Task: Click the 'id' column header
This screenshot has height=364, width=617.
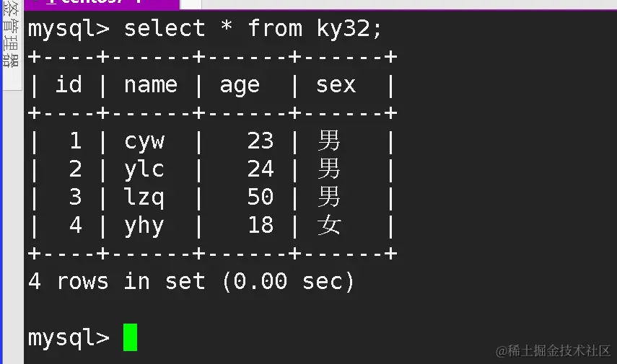Action: point(69,85)
